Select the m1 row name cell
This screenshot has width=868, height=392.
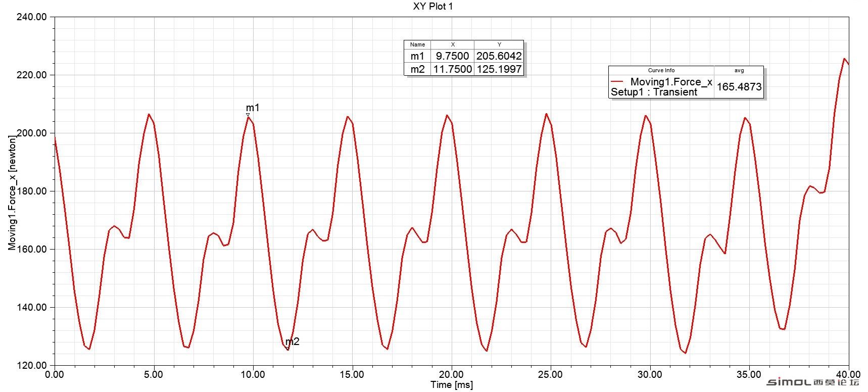pos(417,56)
